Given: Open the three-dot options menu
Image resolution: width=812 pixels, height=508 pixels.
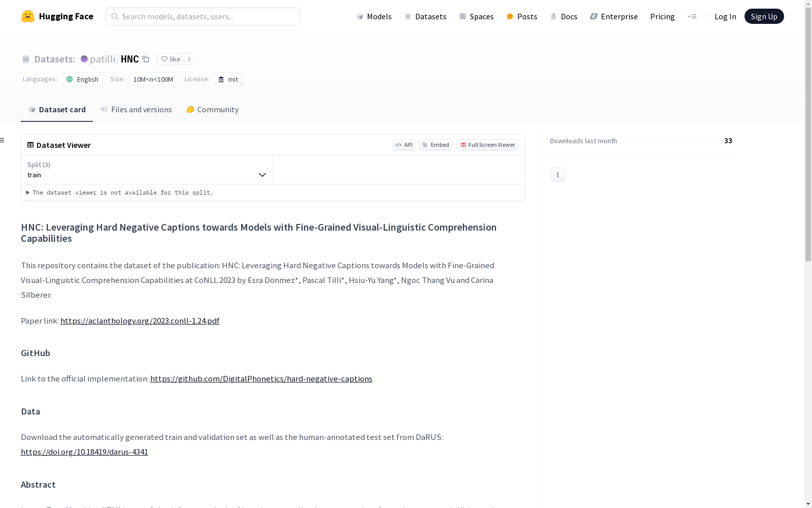Looking at the screenshot, I should (558, 175).
